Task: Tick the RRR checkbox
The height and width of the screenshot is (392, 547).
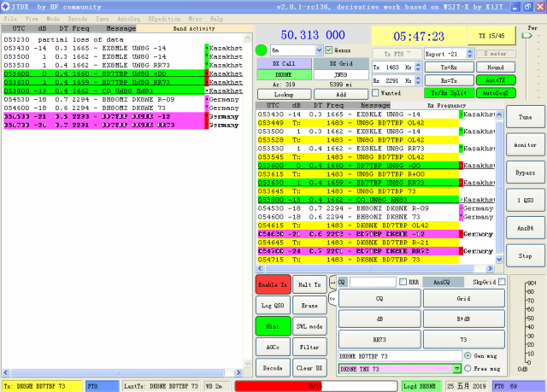Action: click(x=403, y=282)
